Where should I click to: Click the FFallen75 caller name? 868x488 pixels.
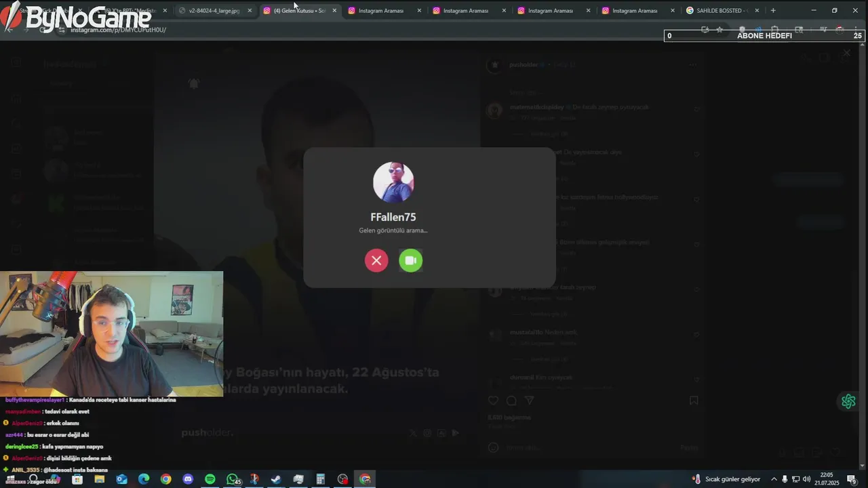[x=393, y=217]
